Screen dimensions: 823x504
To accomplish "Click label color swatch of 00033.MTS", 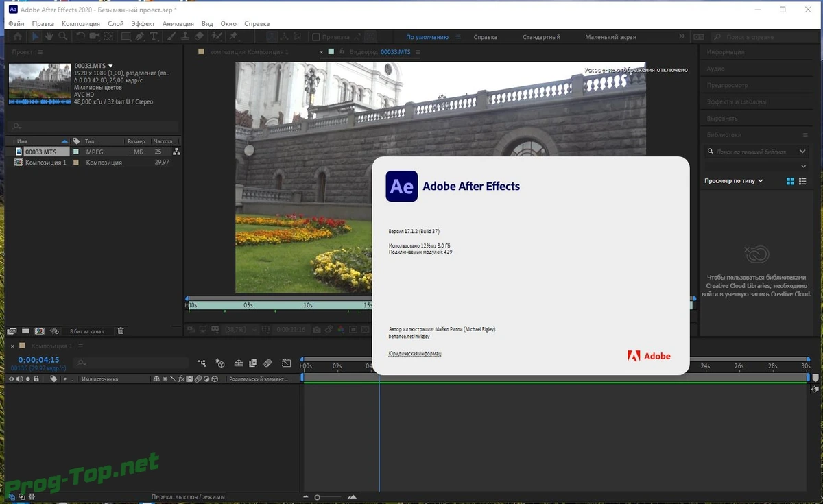I will pyautogui.click(x=76, y=152).
